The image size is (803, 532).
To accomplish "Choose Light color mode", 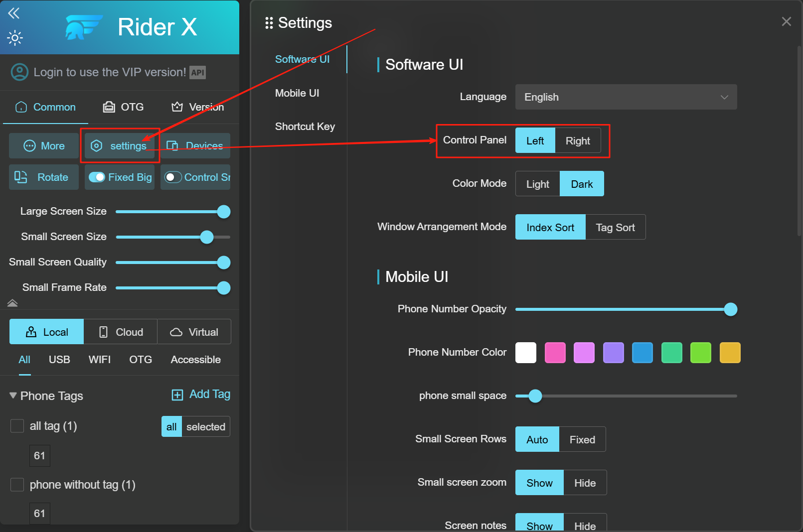I will [538, 184].
